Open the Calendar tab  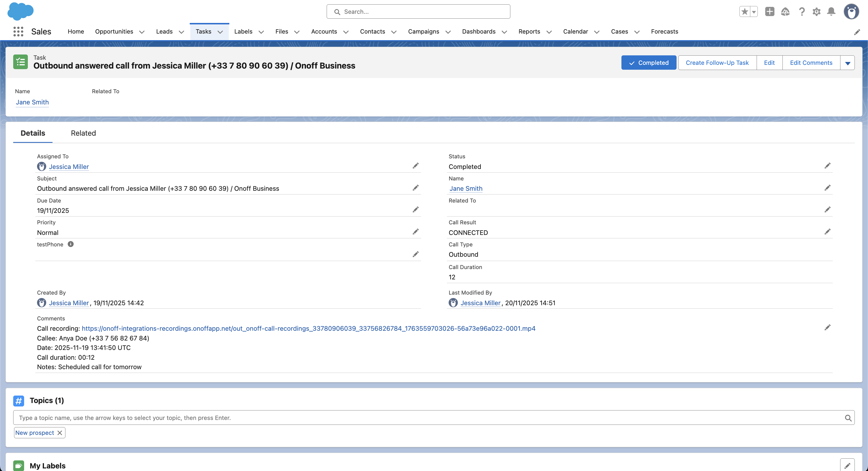click(x=576, y=31)
